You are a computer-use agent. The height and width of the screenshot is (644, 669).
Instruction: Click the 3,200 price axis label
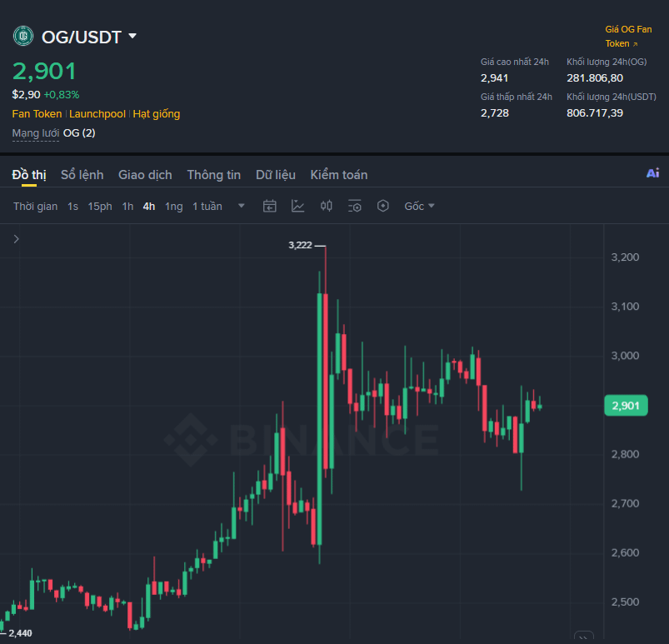coord(625,257)
